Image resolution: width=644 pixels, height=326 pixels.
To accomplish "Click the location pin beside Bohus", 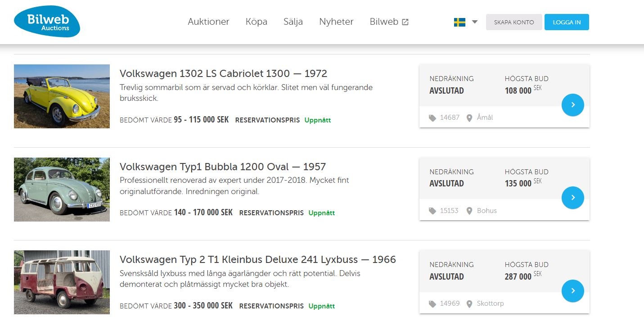I will coord(469,211).
